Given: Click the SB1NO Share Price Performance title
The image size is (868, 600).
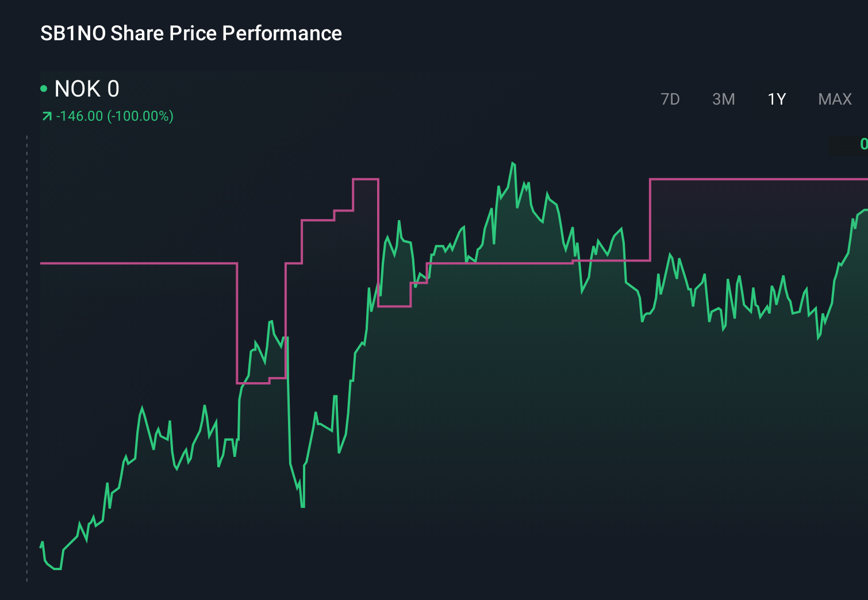Looking at the screenshot, I should (190, 33).
